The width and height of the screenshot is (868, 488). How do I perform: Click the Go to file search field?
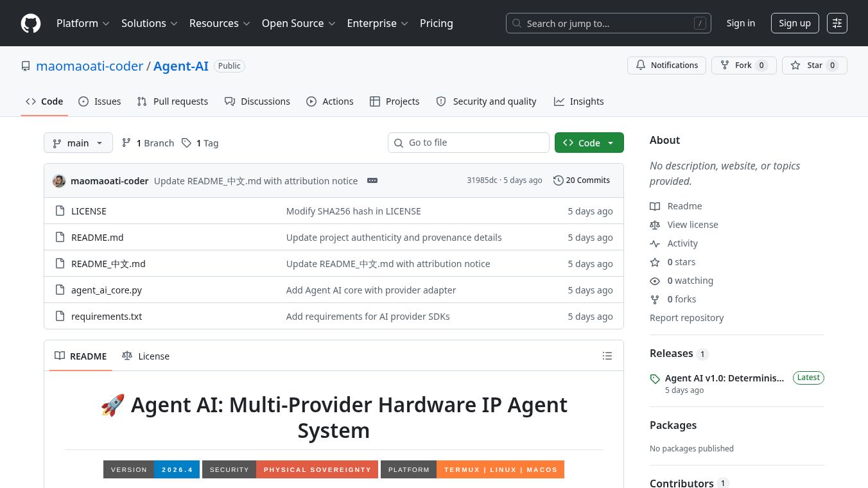pyautogui.click(x=469, y=143)
